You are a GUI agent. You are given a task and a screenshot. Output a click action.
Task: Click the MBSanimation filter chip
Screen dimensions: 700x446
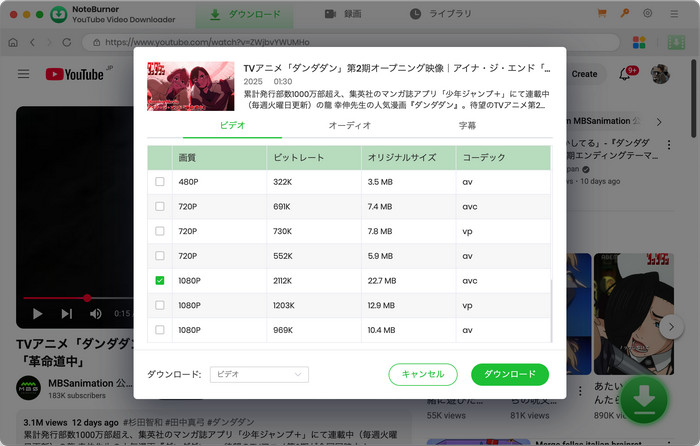(604, 121)
